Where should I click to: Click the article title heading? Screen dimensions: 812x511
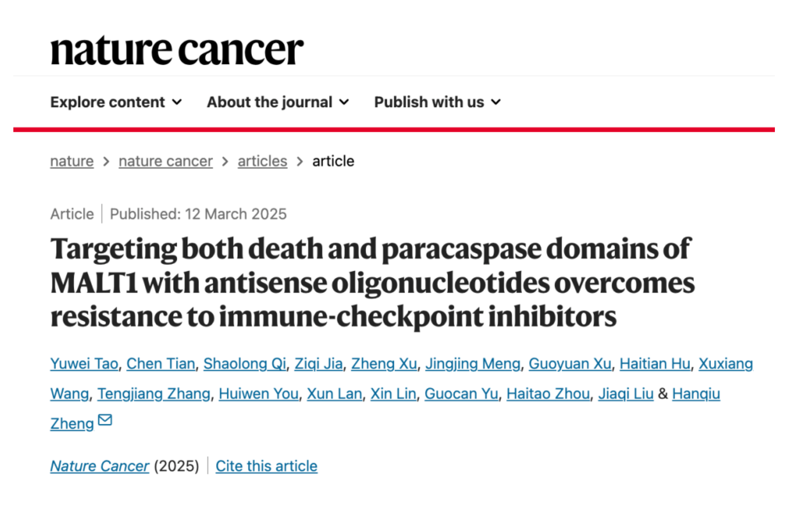372,282
